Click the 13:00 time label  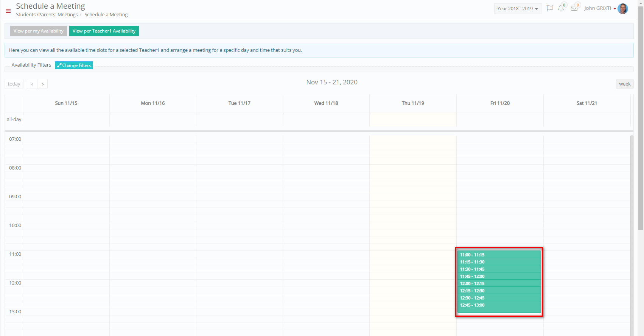click(x=15, y=312)
